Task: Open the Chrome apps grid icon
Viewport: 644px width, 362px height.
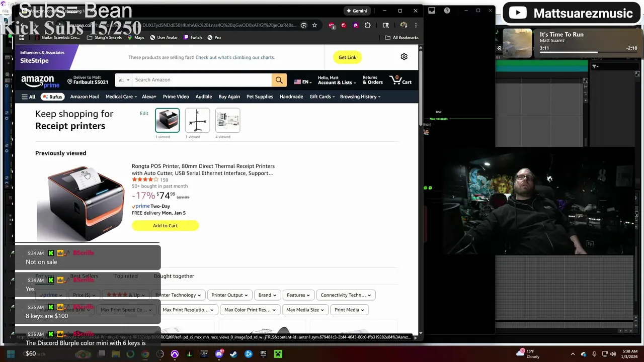Action: click(22, 37)
